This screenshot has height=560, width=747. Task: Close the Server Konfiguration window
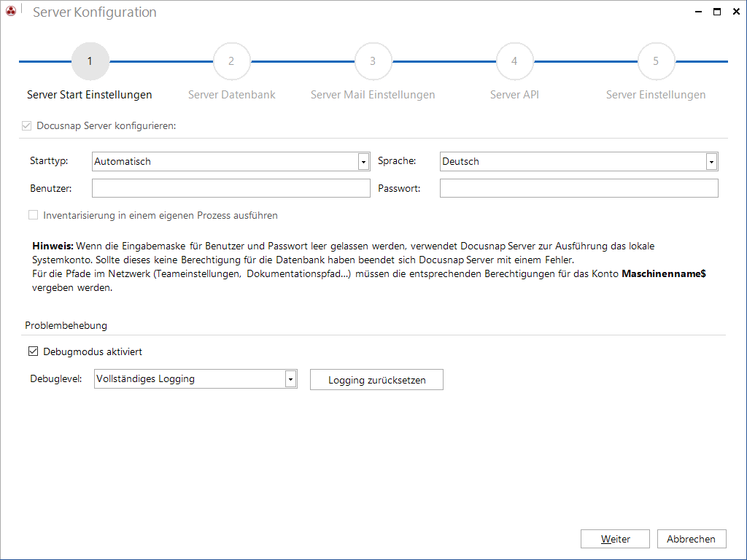[736, 12]
